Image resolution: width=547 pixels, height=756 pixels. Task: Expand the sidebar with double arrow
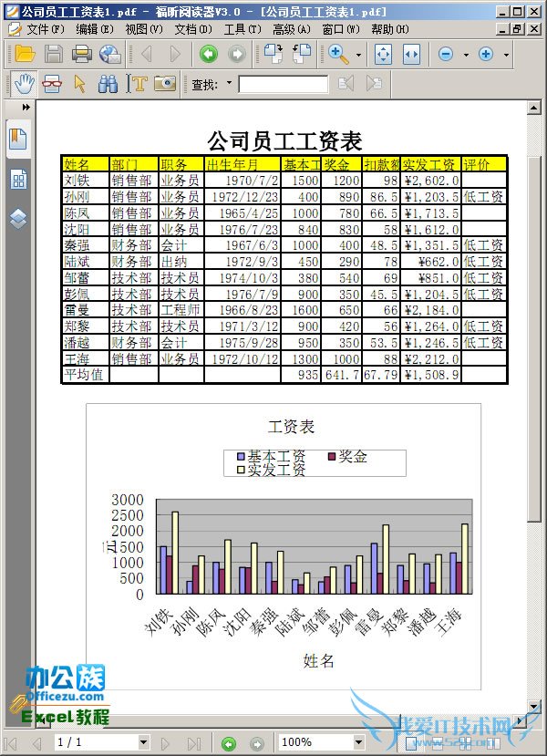click(26, 108)
